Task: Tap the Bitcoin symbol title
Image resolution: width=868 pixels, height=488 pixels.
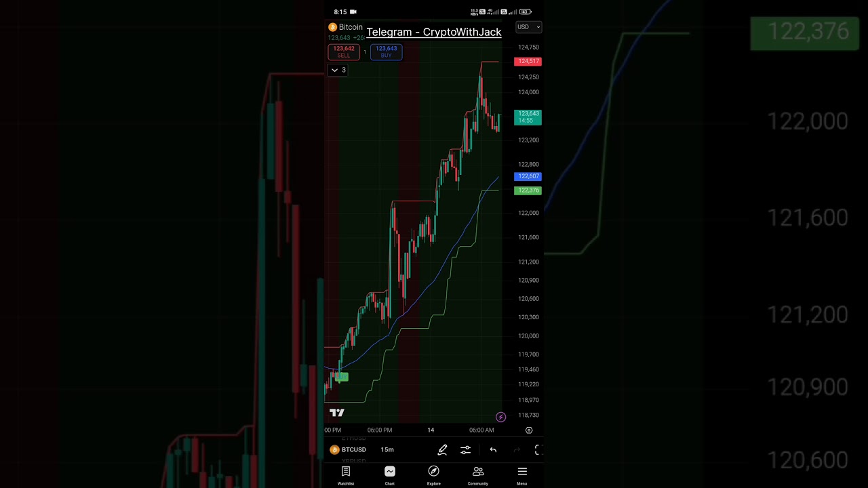Action: (x=351, y=27)
